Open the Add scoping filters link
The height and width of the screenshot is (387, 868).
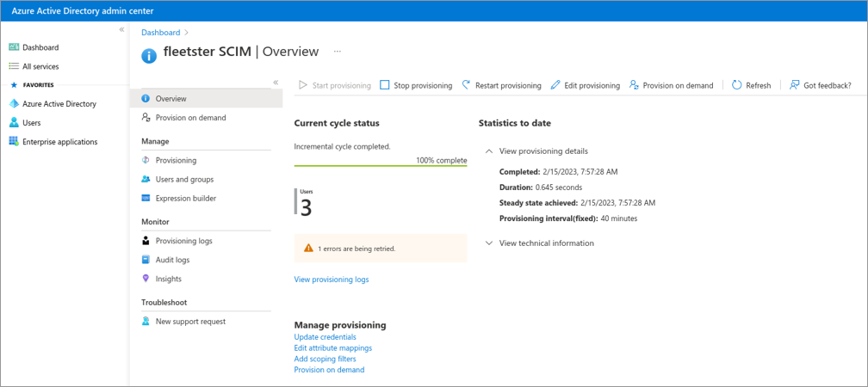(325, 359)
